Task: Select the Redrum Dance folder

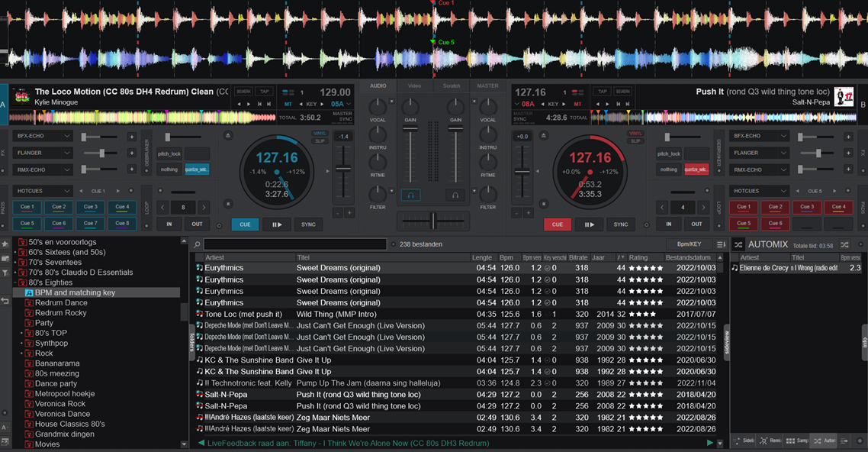Action: coord(61,303)
